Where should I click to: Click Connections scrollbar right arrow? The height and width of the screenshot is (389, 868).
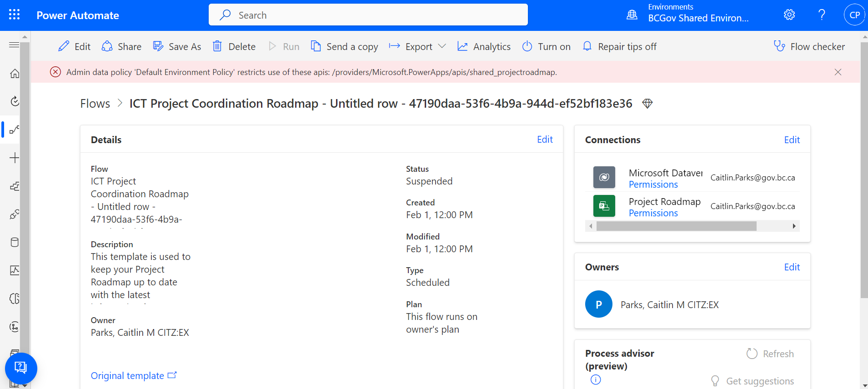[794, 226]
